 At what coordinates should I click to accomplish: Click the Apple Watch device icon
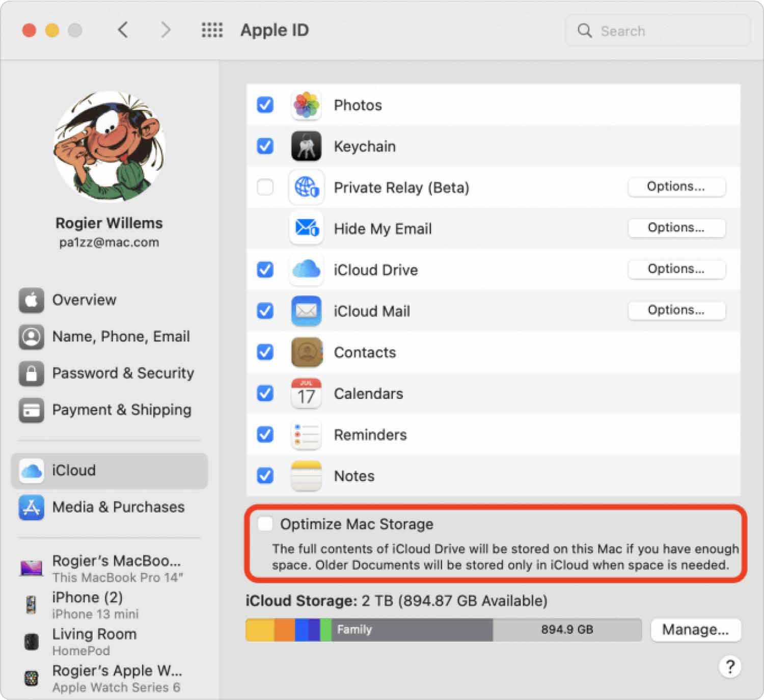tap(32, 678)
